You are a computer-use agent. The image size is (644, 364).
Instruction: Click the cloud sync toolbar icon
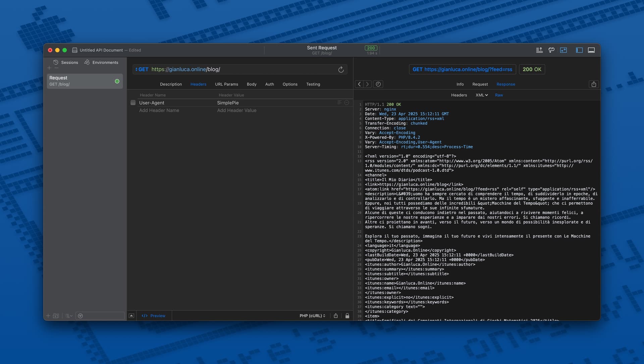[x=551, y=50]
